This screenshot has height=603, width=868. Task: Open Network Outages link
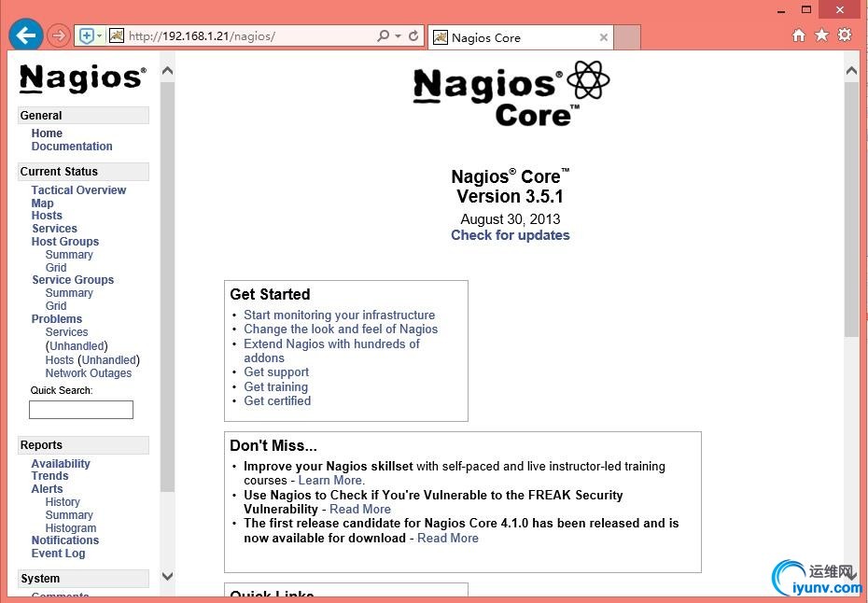(x=89, y=373)
